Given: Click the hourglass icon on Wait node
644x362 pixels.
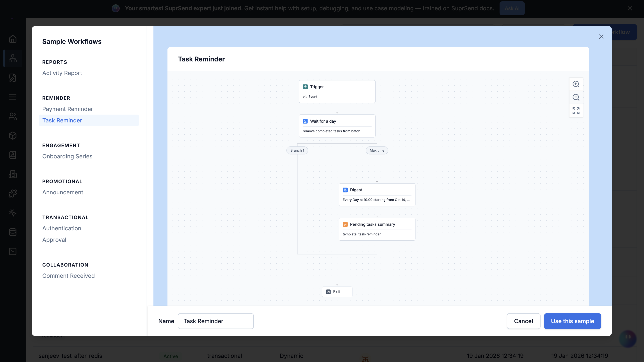Looking at the screenshot, I should click(305, 121).
